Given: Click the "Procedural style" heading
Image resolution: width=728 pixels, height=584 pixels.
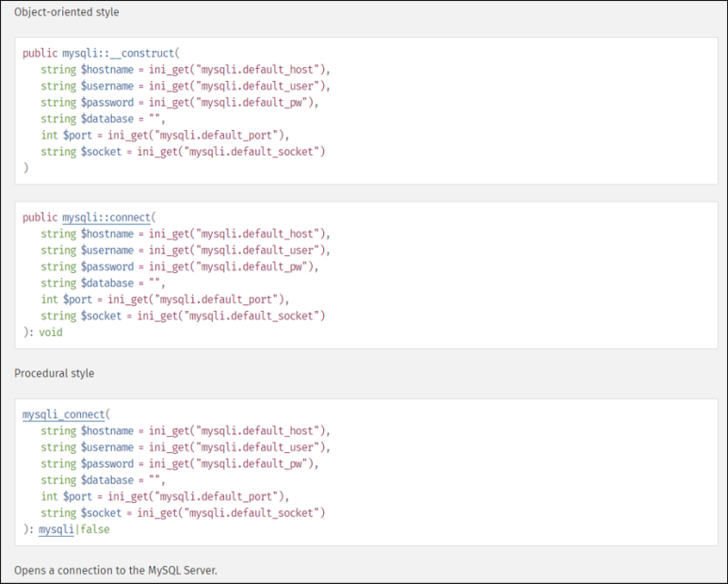Looking at the screenshot, I should [55, 373].
